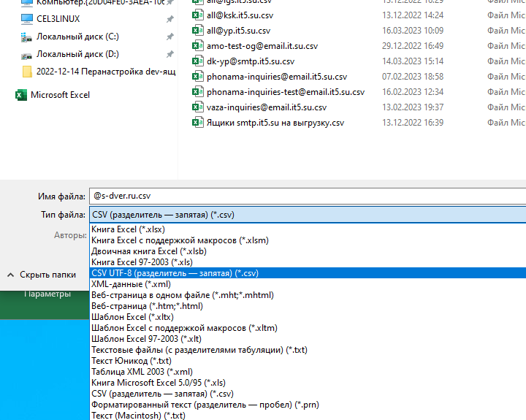The height and width of the screenshot is (420, 526).
Task: Choose Текст Юникод (*.txt) file type
Action: [x=308, y=361]
